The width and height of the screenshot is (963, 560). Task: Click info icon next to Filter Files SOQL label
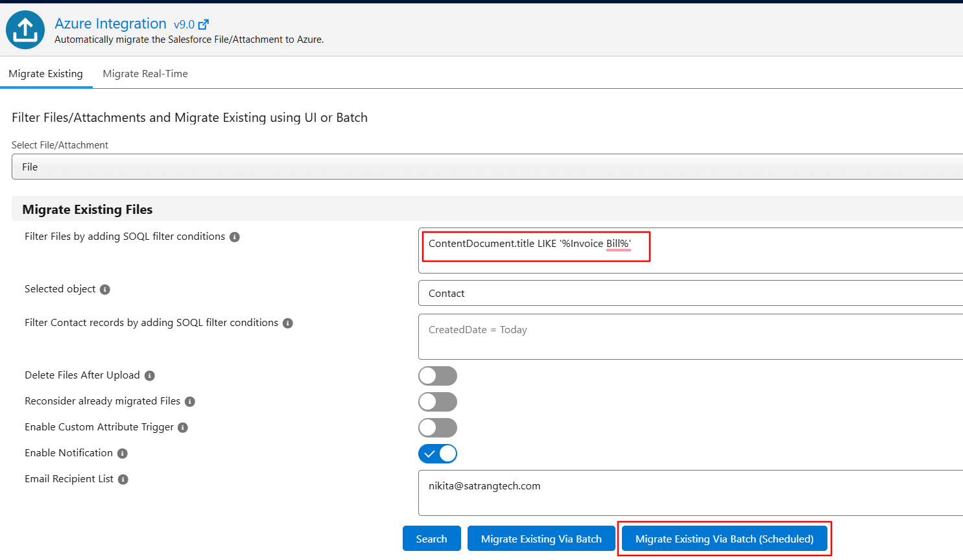coord(235,237)
